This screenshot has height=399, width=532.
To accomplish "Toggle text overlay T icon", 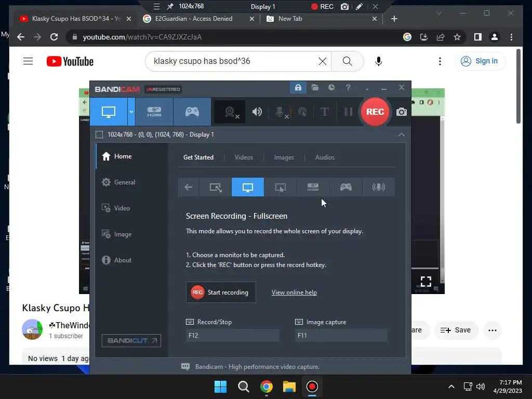I will click(324, 112).
